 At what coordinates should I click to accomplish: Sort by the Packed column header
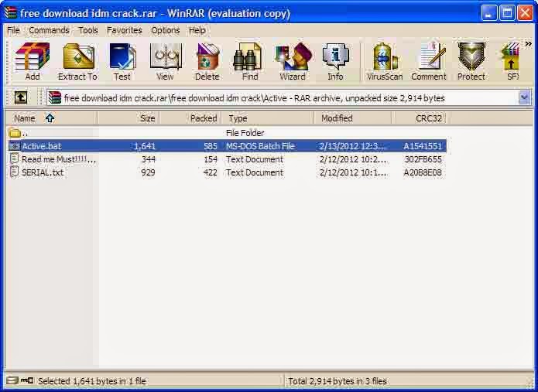[x=190, y=118]
